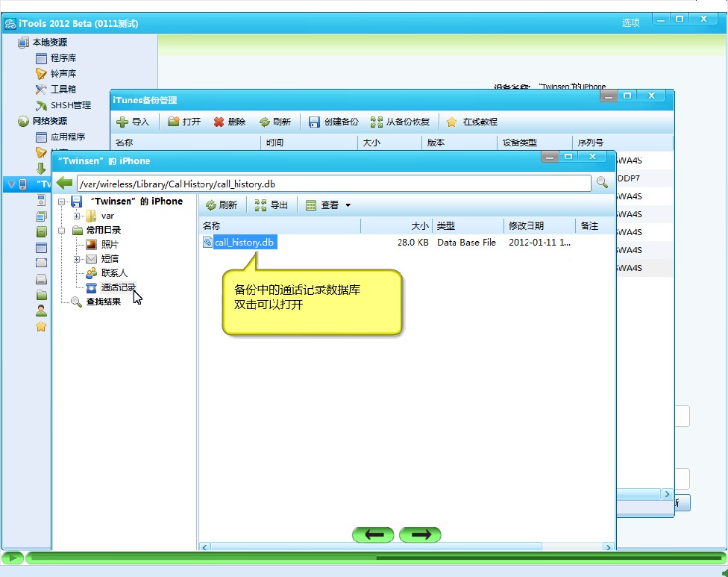Expand the var folder tree node

pyautogui.click(x=77, y=216)
